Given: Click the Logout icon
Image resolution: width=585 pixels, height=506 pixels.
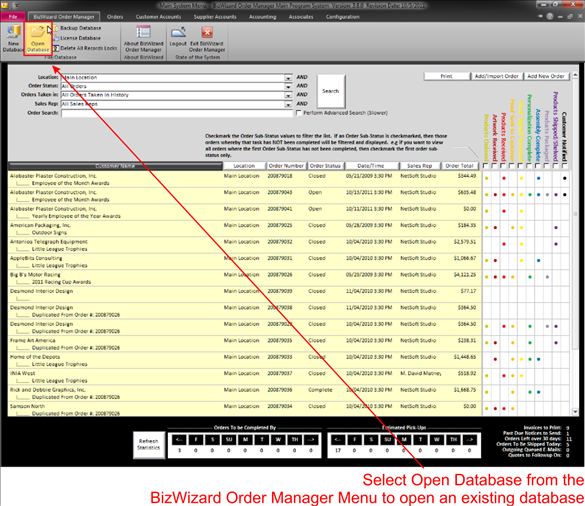Looking at the screenshot, I should pos(178,32).
